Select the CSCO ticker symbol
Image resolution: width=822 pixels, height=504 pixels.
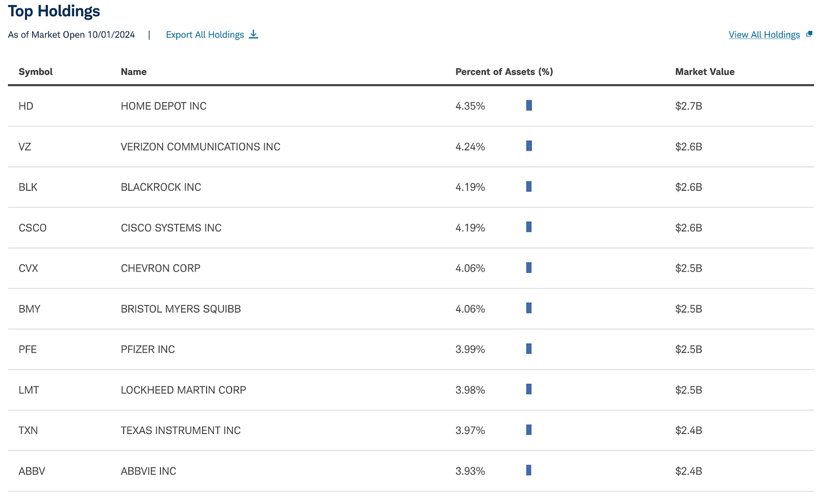pyautogui.click(x=33, y=228)
